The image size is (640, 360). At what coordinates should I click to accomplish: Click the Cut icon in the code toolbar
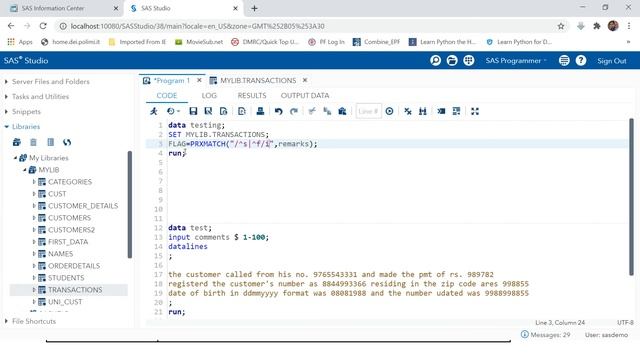coord(312,111)
